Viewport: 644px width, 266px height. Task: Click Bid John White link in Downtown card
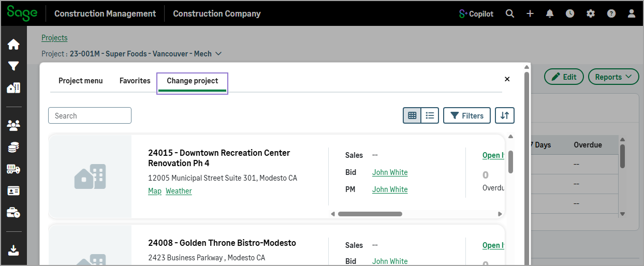(x=390, y=172)
